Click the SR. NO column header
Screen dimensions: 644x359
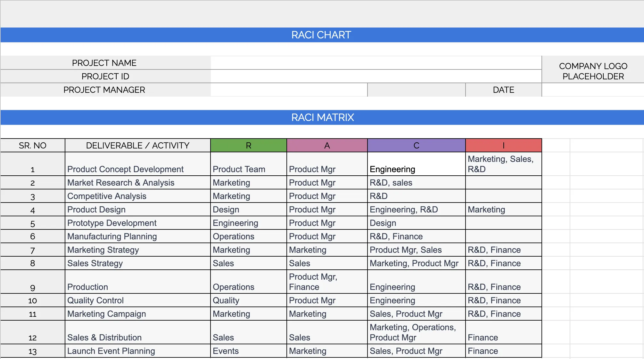pos(32,145)
